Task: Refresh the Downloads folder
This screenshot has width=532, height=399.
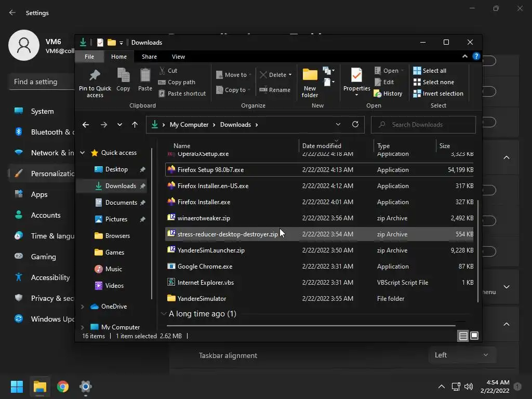Action: click(x=355, y=124)
